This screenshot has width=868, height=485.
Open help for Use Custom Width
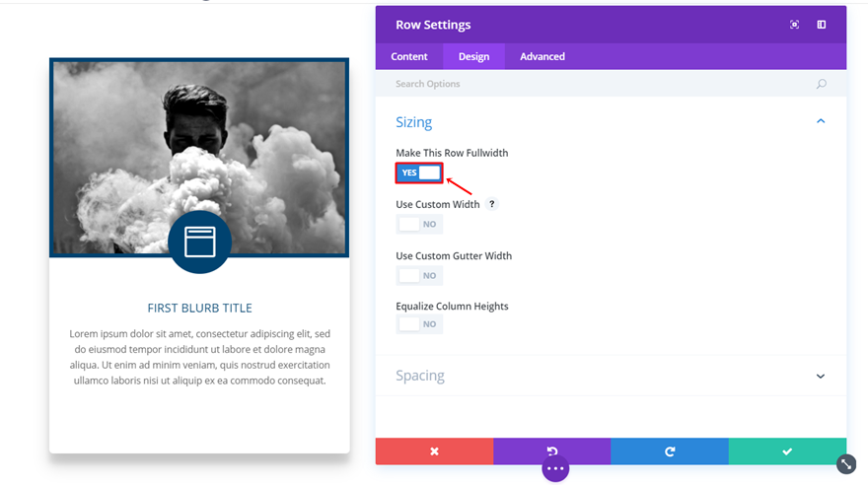tap(491, 204)
